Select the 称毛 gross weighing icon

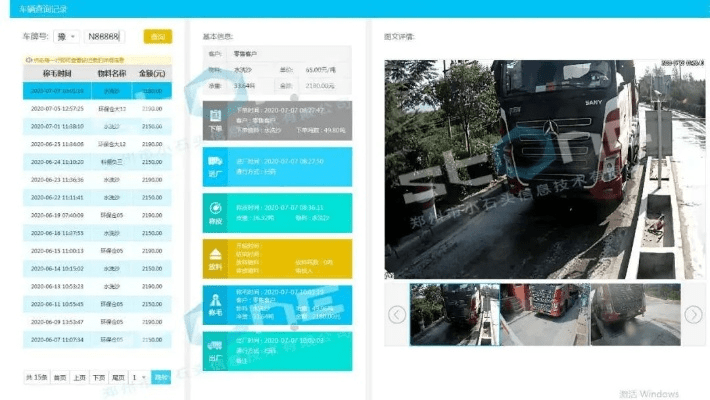pyautogui.click(x=215, y=304)
